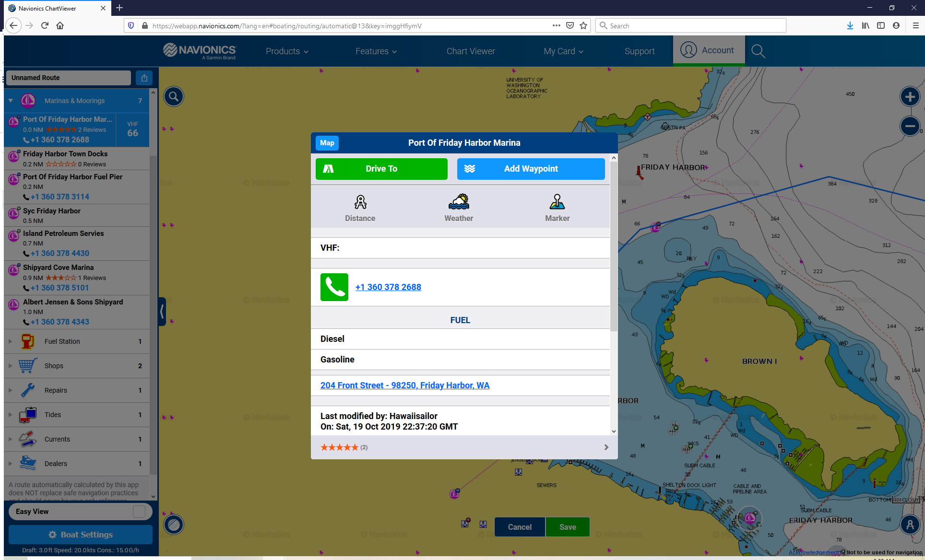Click the Friday Harbor address link
The image size is (925, 560).
(405, 385)
